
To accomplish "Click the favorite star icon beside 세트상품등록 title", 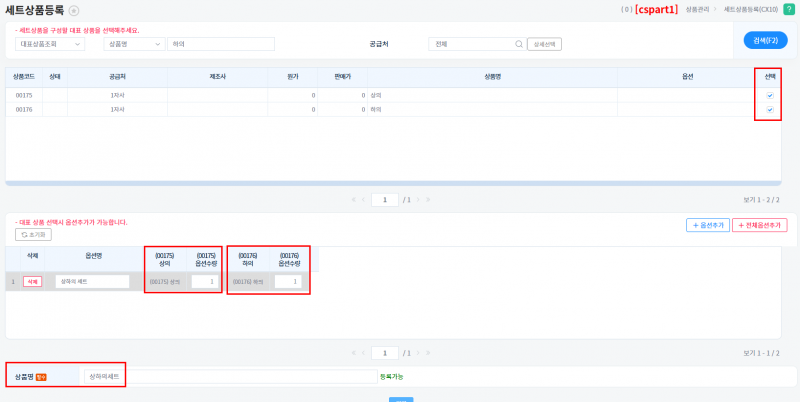I will (x=74, y=10).
